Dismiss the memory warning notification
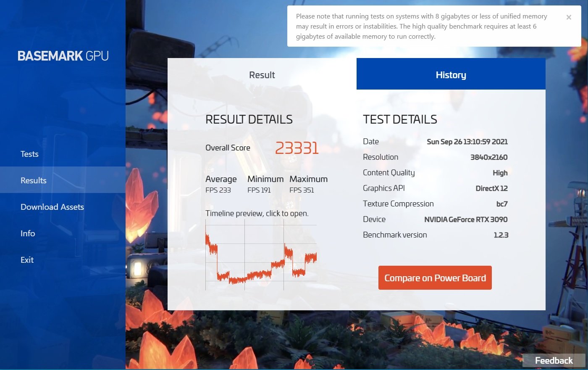The height and width of the screenshot is (370, 588). 569,17
